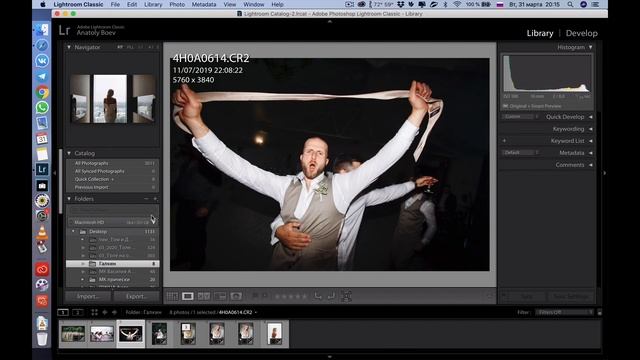Open the Default metadata set dropdown
The image size is (640, 360).
[x=520, y=153]
